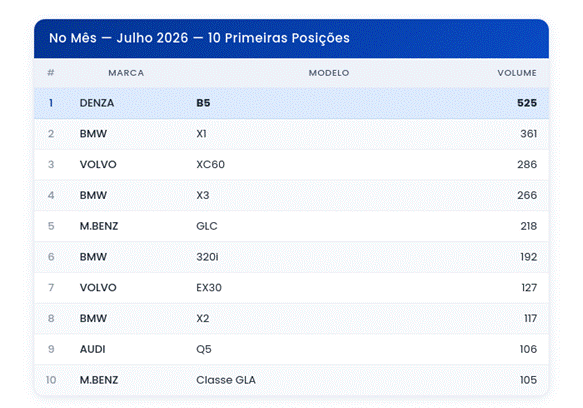Click the VOLVO EX30 model cell
This screenshot has height=408, width=583.
(x=209, y=287)
